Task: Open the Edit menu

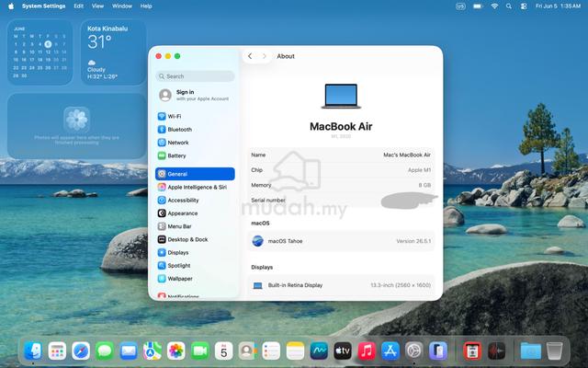Action: [x=79, y=6]
